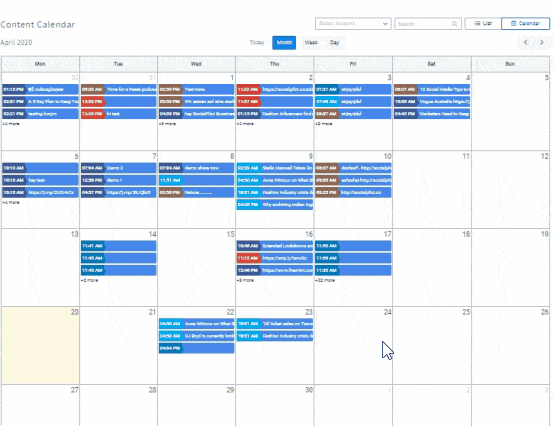Viewport: 554px width, 426px height.
Task: Show more posts on Friday 17
Action: point(325,280)
